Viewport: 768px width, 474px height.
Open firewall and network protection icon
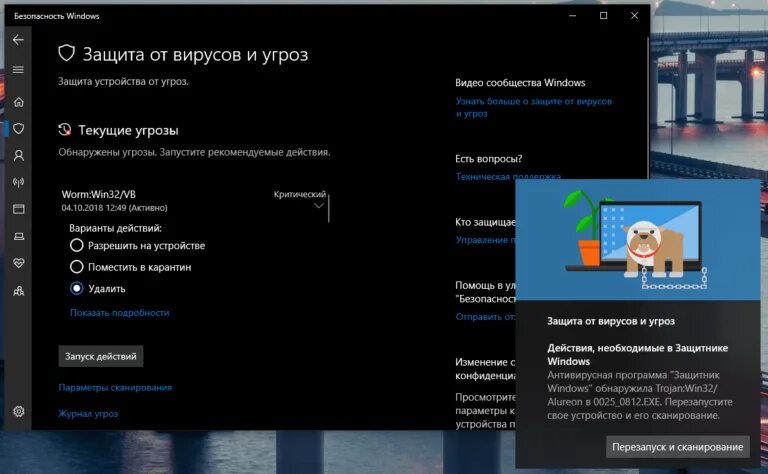pyautogui.click(x=19, y=183)
